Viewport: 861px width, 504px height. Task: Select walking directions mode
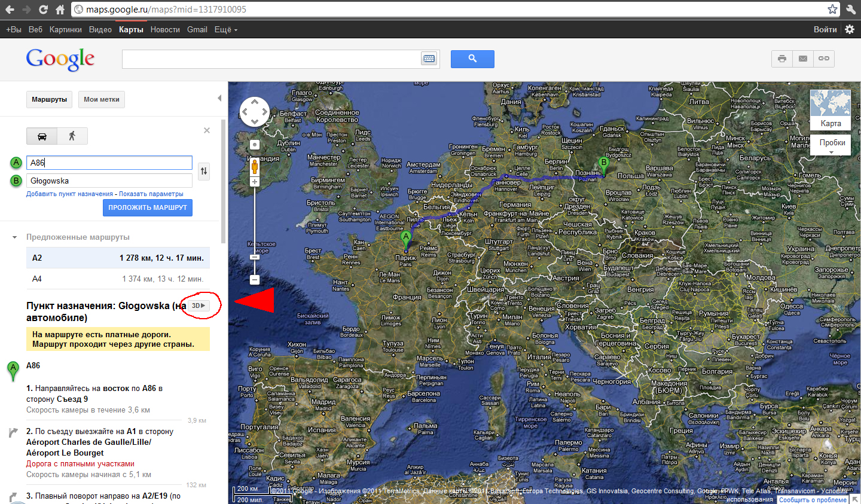[x=72, y=136]
